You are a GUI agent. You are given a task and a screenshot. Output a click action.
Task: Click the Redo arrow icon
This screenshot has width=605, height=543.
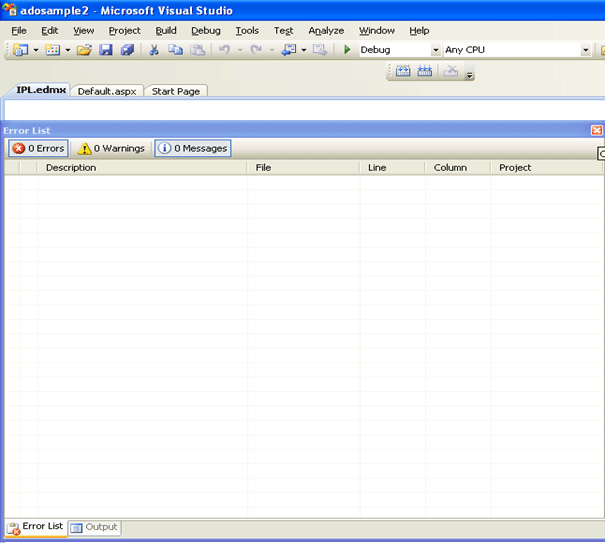coord(256,50)
